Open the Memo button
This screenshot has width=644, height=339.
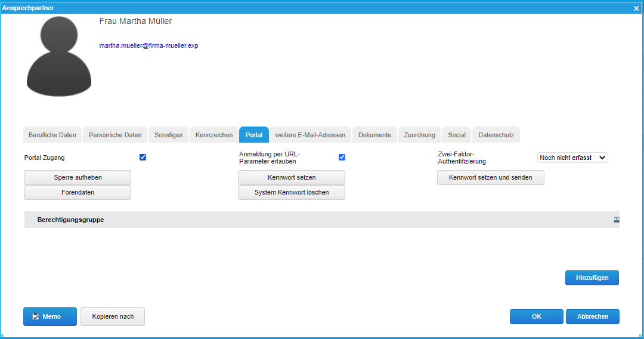click(50, 316)
